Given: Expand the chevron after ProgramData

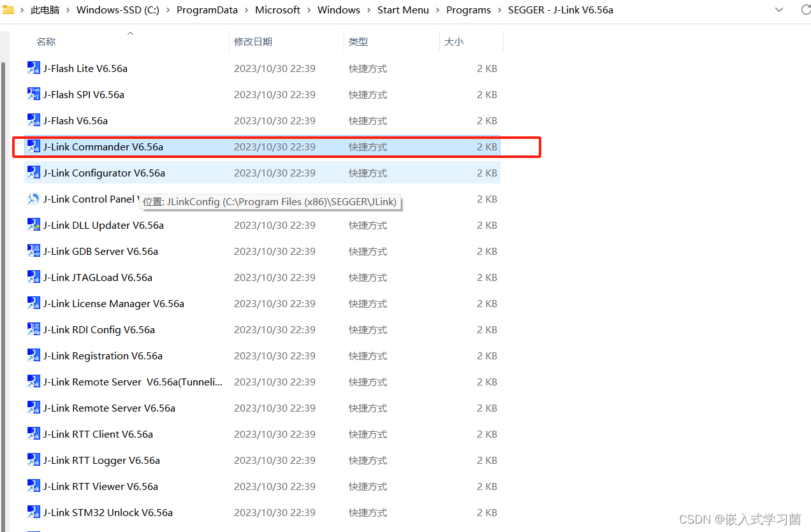Looking at the screenshot, I should point(246,10).
